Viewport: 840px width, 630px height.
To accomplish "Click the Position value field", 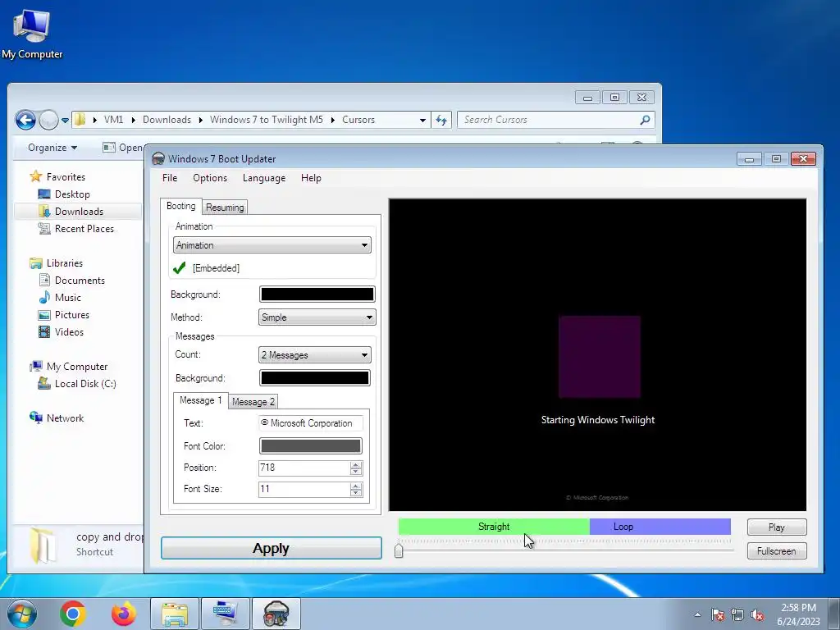I will coord(304,468).
